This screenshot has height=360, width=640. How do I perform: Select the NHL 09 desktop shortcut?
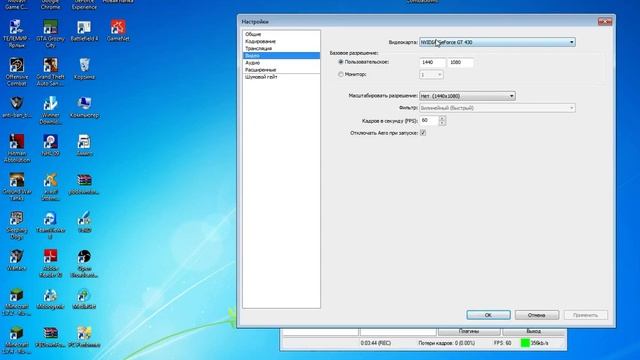[50, 145]
